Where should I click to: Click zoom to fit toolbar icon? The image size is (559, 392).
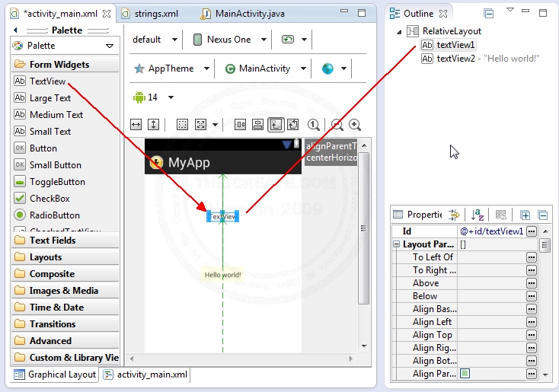tap(257, 124)
